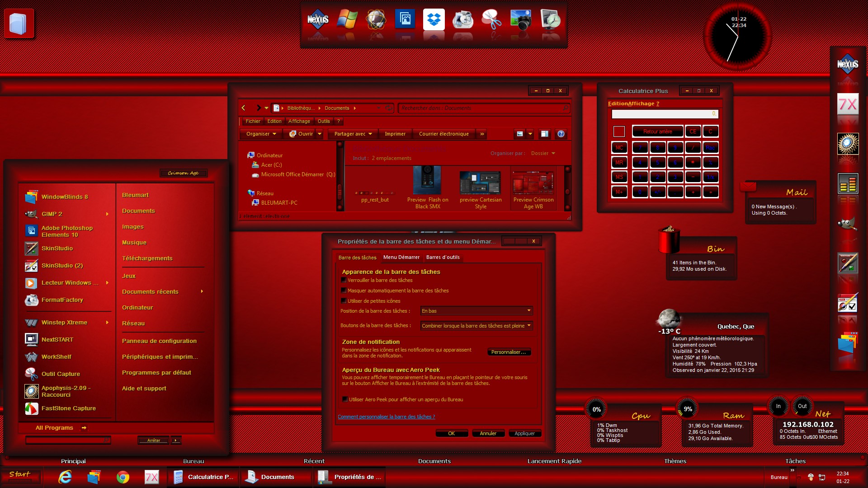
Task: Open the Dropbox icon in the top dock
Action: [x=434, y=19]
